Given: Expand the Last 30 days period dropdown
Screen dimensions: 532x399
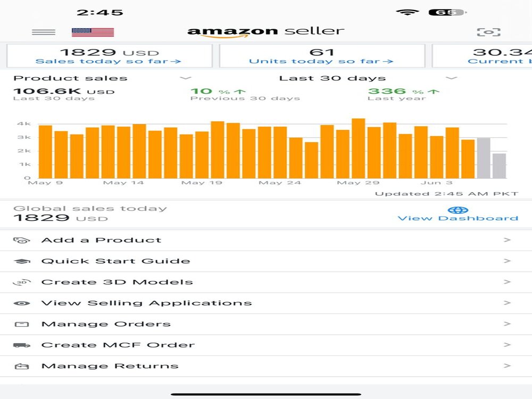Looking at the screenshot, I should (451, 78).
